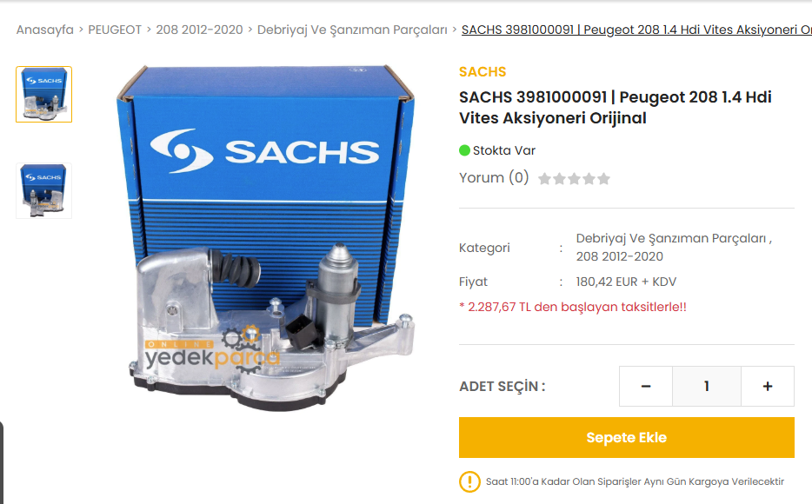The image size is (812, 504).
Task: Click the product title breadcrumb link
Action: pos(636,30)
